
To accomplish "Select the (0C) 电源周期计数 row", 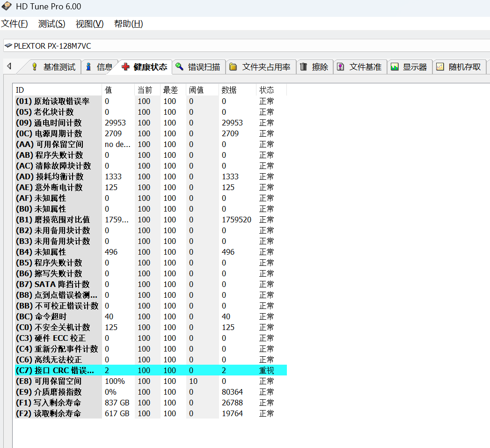I will click(x=151, y=133).
